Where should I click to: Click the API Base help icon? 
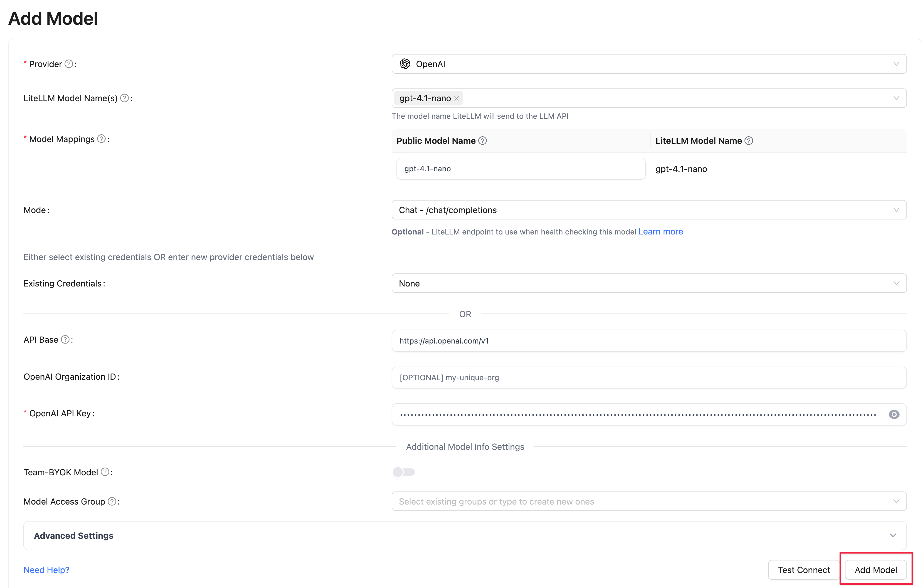65,340
